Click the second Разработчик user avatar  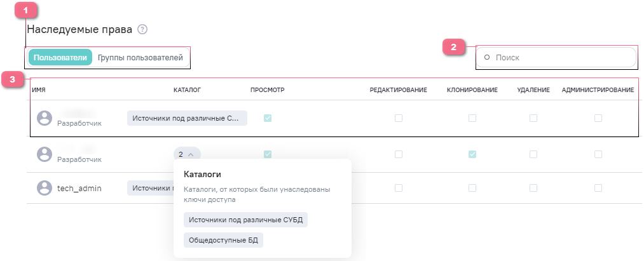pos(45,154)
